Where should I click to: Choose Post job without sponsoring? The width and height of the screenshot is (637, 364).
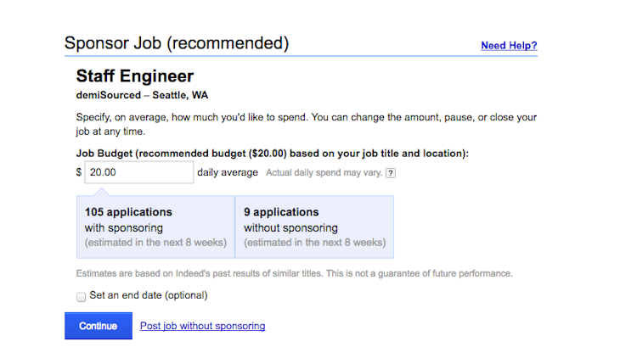tap(202, 326)
